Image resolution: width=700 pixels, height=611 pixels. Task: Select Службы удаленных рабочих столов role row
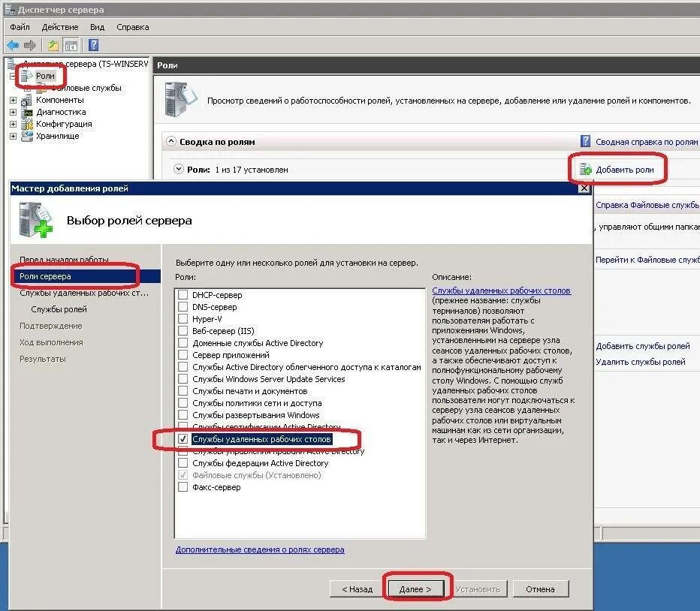261,439
